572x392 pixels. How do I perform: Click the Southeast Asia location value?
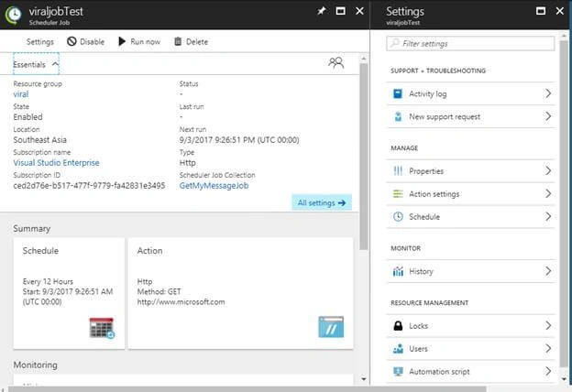(x=40, y=140)
